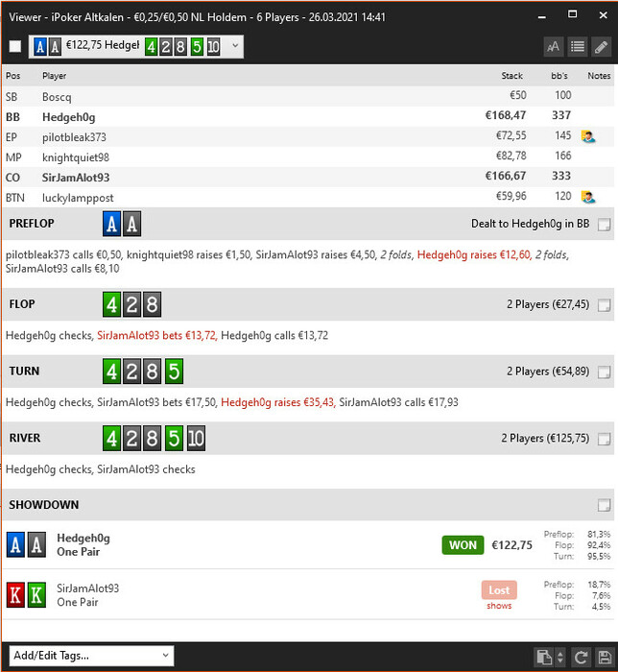Click the gray Ace card in PREFLOP row

tap(131, 224)
